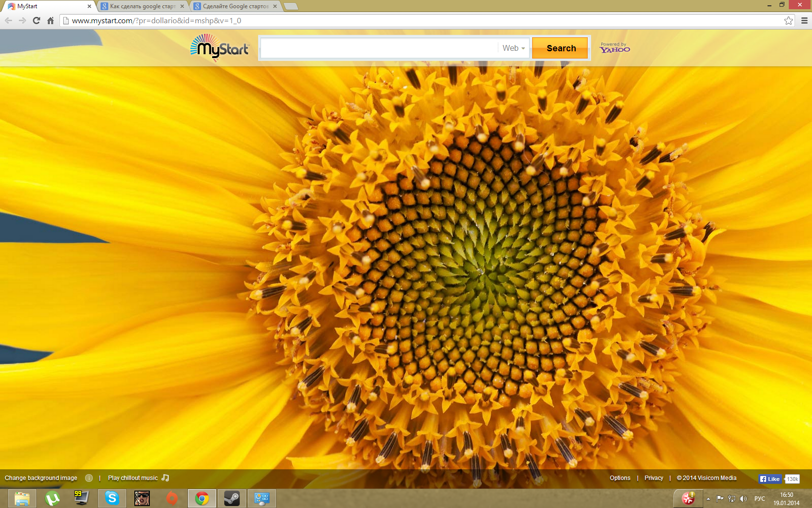Image resolution: width=812 pixels, height=508 pixels.
Task: Open the Action Center flag icon
Action: [720, 499]
